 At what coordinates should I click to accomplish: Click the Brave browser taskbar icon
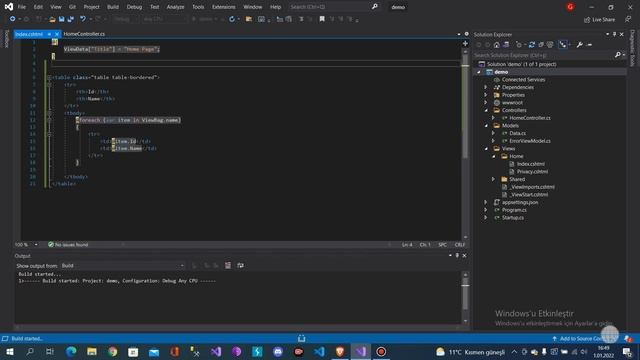tap(340, 352)
